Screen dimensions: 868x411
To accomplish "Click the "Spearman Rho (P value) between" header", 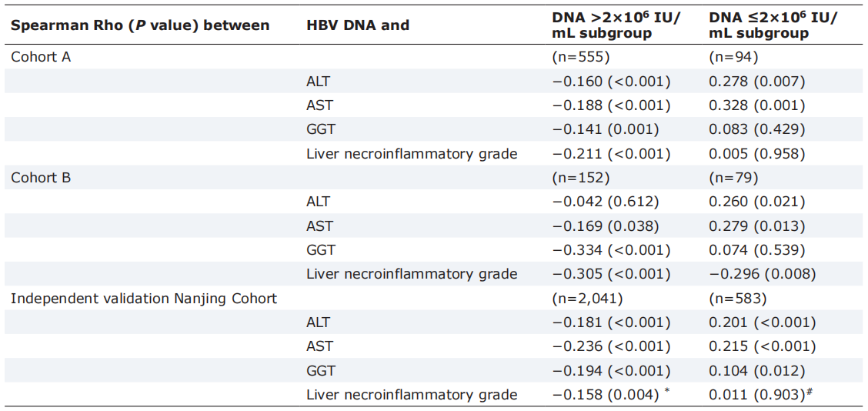I will click(140, 25).
